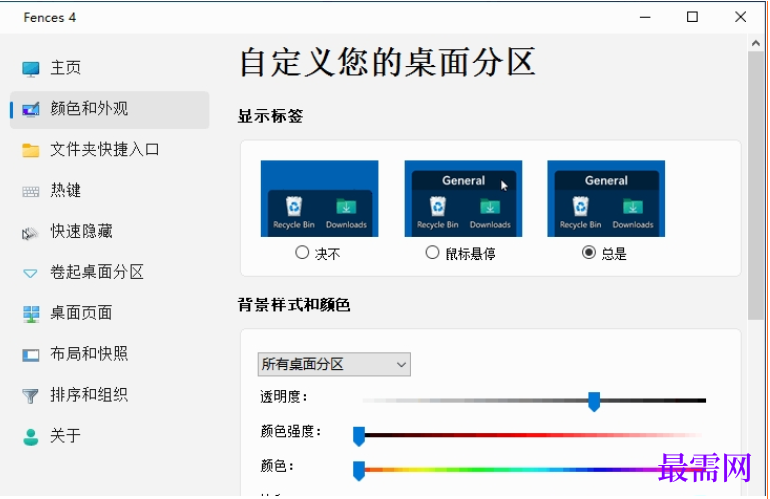Click the always-show label preview thumbnail
This screenshot has width=770, height=499.
point(606,198)
